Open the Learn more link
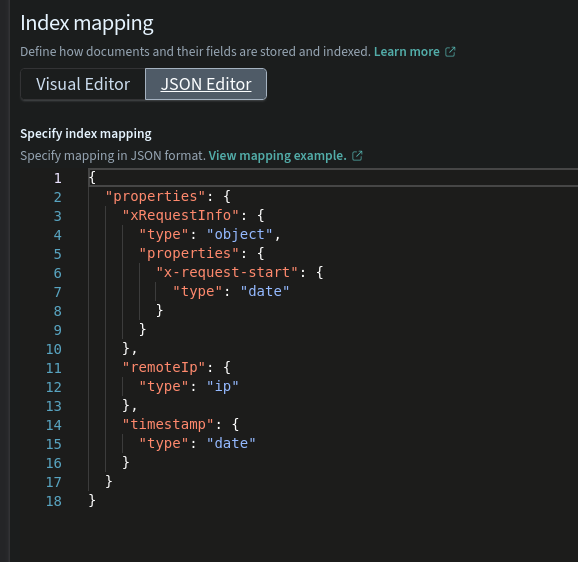This screenshot has width=578, height=562. click(407, 52)
